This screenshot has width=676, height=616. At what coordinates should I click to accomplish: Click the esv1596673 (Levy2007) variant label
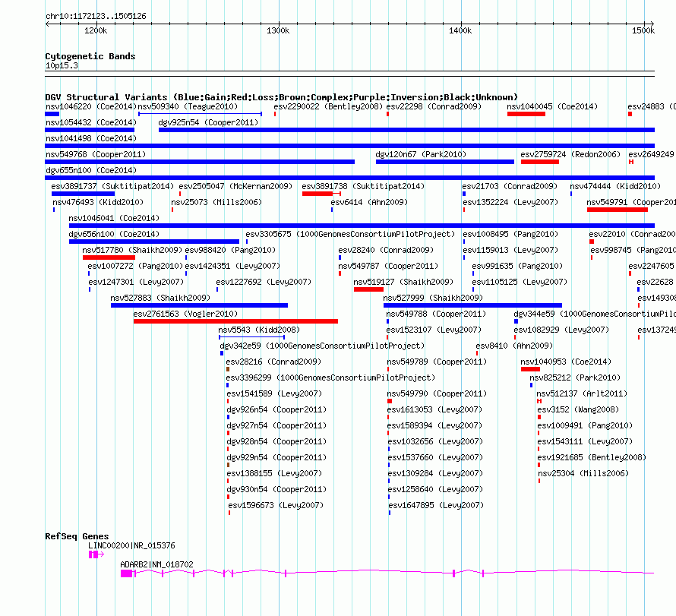(x=276, y=505)
